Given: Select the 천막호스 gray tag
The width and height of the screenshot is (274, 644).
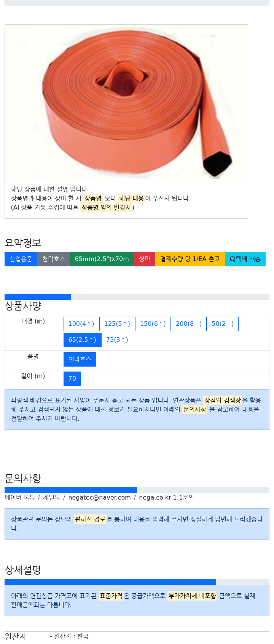Looking at the screenshot, I should point(54,259).
